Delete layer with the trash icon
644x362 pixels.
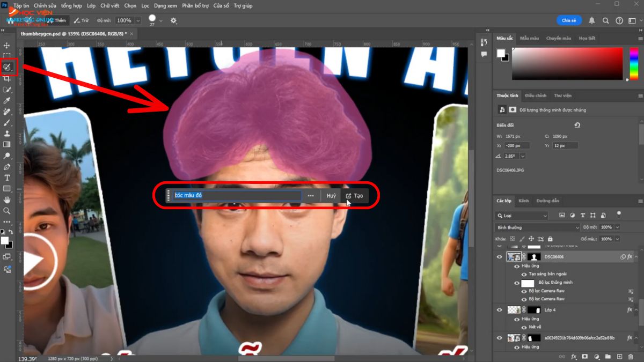click(631, 356)
